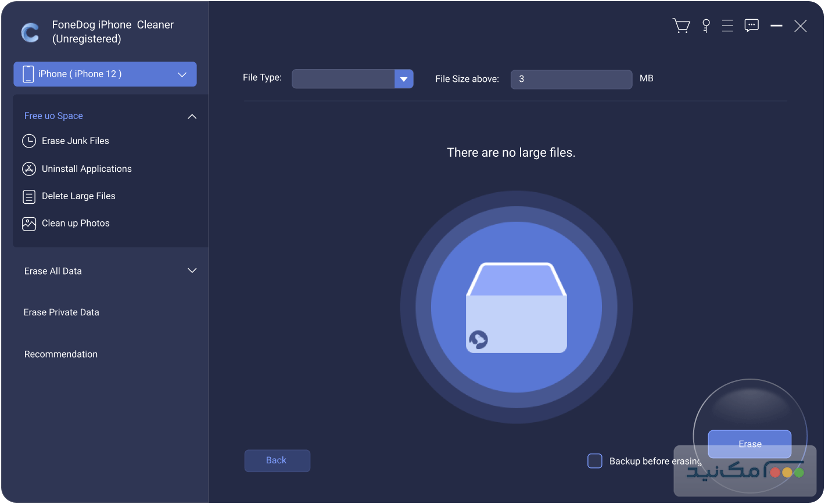This screenshot has height=504, width=825.
Task: Open registration via the key icon
Action: coord(706,26)
